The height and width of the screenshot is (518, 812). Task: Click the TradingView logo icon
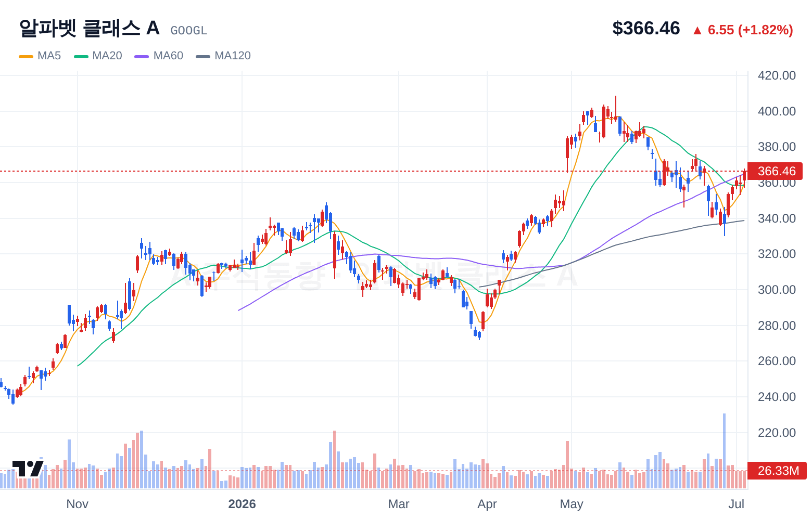pos(28,468)
